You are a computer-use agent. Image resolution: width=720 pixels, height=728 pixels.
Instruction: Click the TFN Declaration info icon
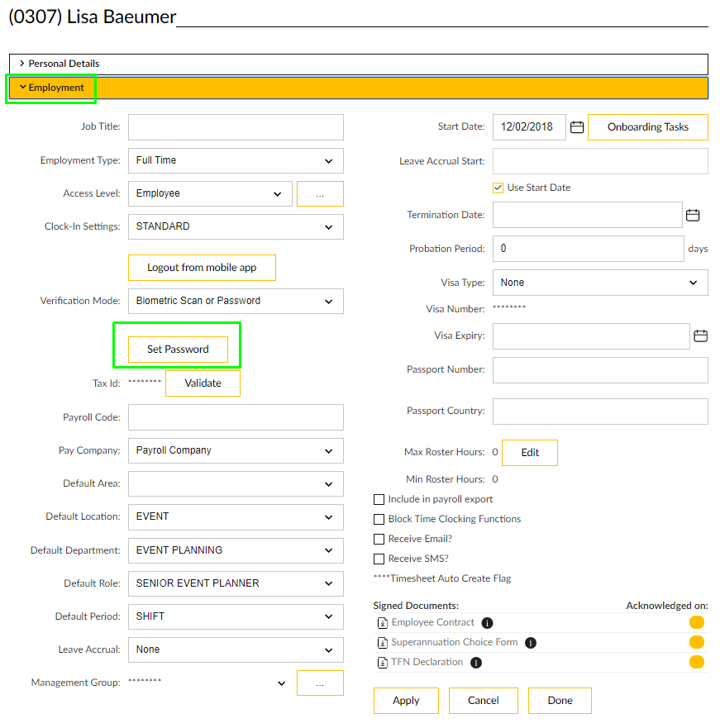475,663
